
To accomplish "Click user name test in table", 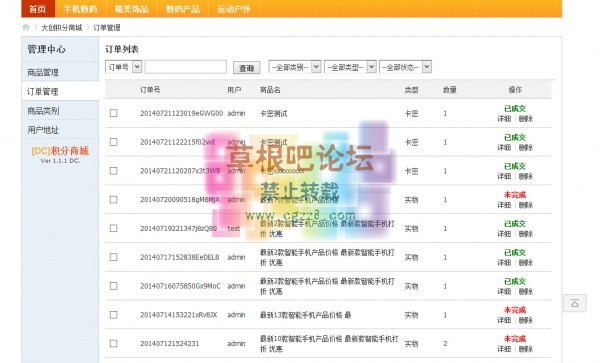I will pos(233,228).
